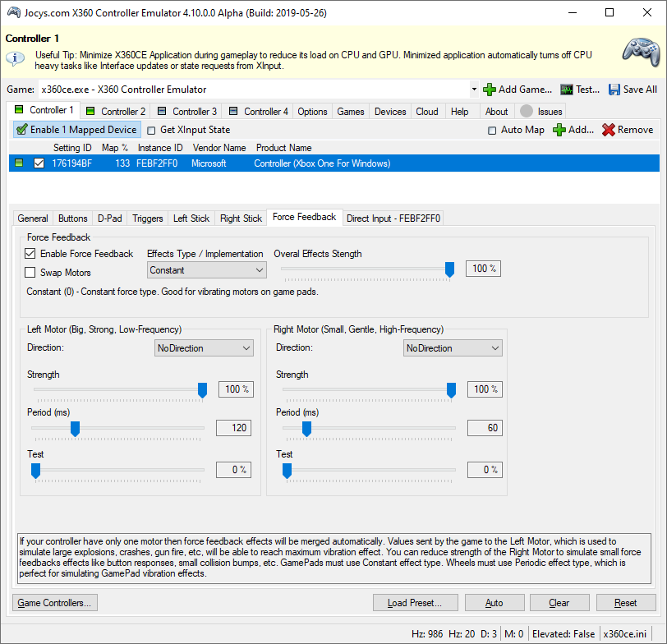
Task: Click the red X Remove icon
Action: coord(609,130)
